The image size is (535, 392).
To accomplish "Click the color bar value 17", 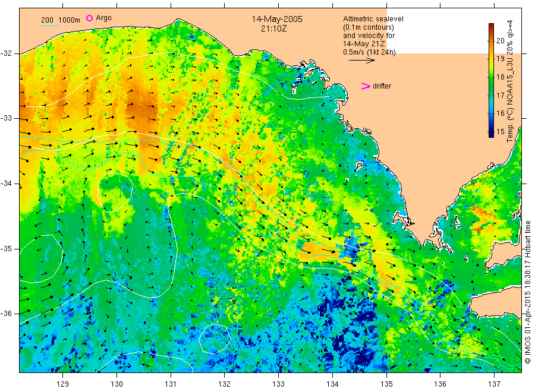I will point(500,95).
